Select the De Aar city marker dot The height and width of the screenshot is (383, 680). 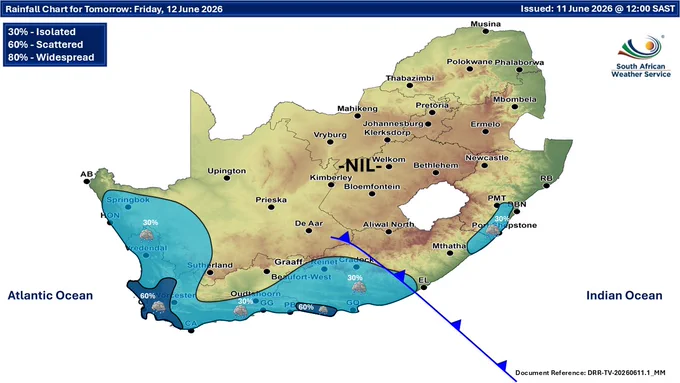click(309, 231)
